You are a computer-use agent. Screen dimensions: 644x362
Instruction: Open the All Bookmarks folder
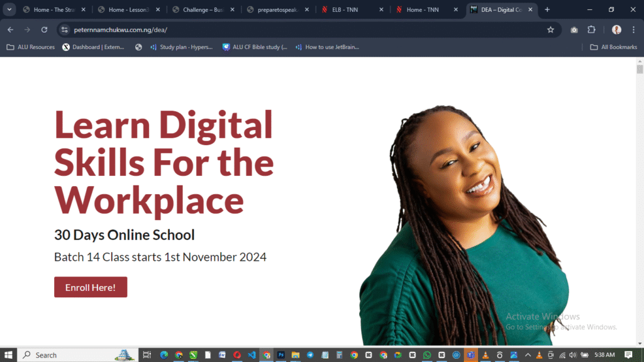[613, 47]
